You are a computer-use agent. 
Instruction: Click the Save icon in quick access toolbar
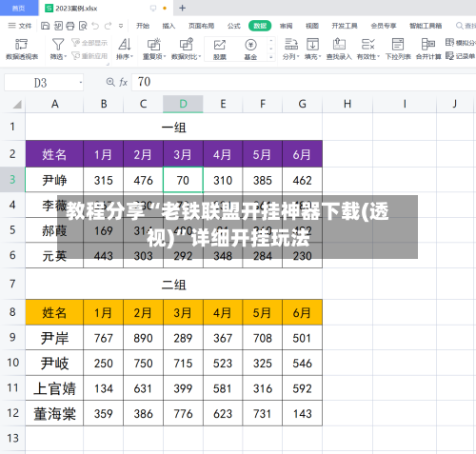point(46,26)
